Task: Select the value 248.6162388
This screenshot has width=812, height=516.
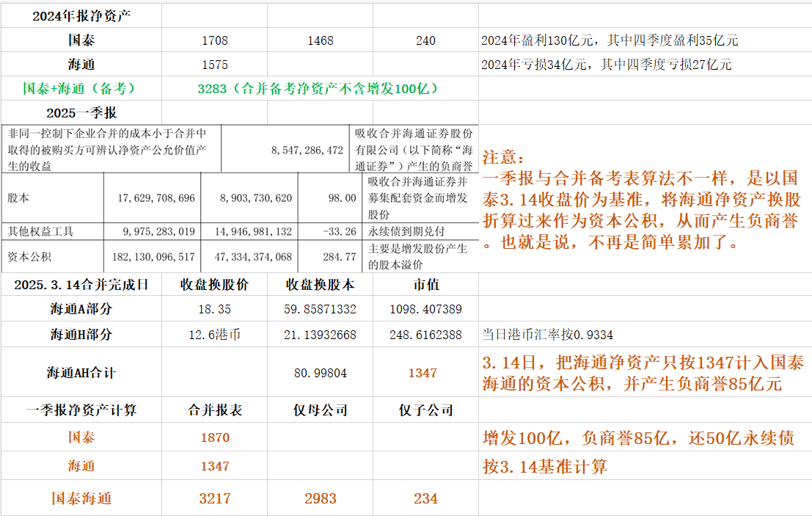Action: tap(425, 335)
